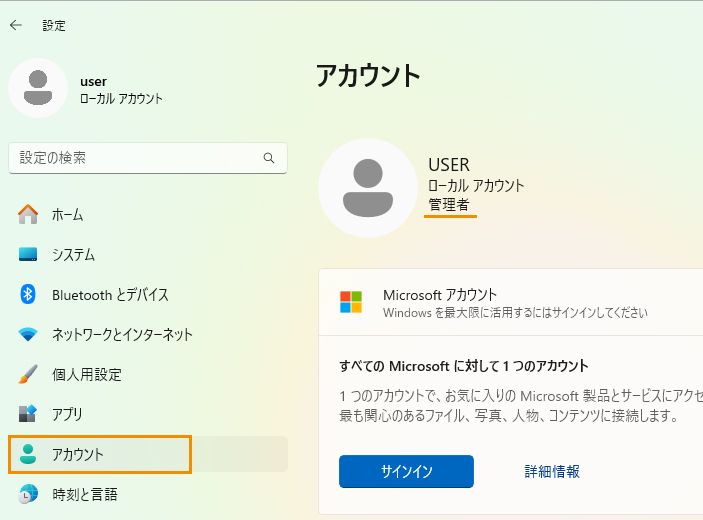The height and width of the screenshot is (520, 703).
Task: Click the アカウント person icon
Action: tap(28, 454)
